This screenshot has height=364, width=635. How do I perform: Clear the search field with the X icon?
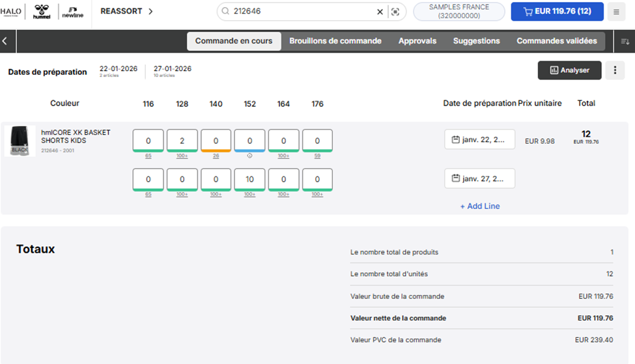pos(380,12)
